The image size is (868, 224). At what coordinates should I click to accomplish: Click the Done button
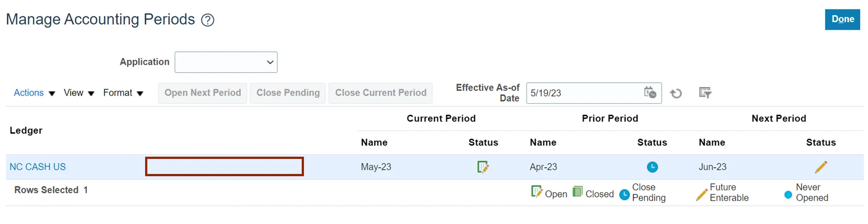(x=842, y=19)
